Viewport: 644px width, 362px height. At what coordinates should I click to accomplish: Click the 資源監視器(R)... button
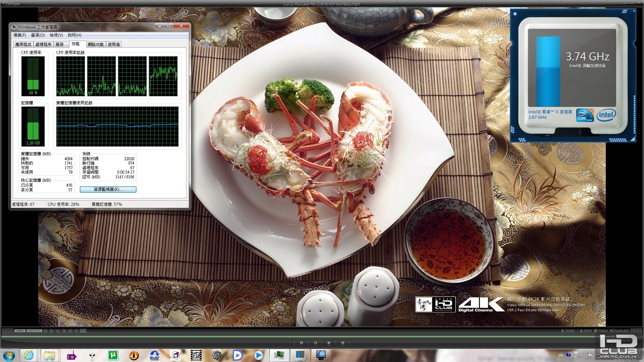click(108, 190)
